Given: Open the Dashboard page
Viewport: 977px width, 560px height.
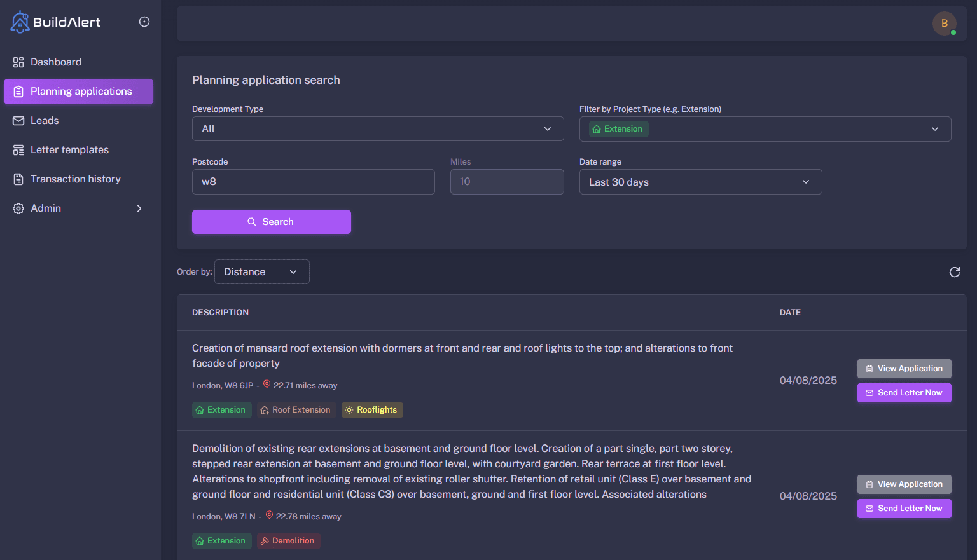Looking at the screenshot, I should click(x=56, y=62).
